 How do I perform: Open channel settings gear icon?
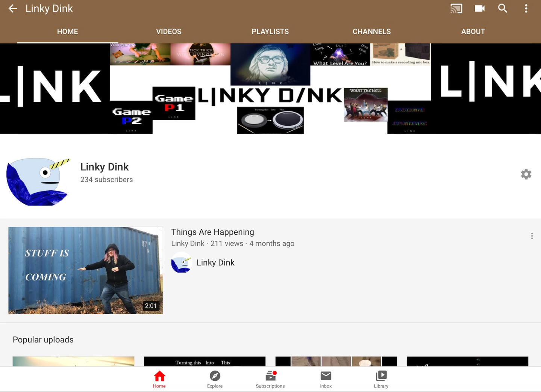(526, 174)
